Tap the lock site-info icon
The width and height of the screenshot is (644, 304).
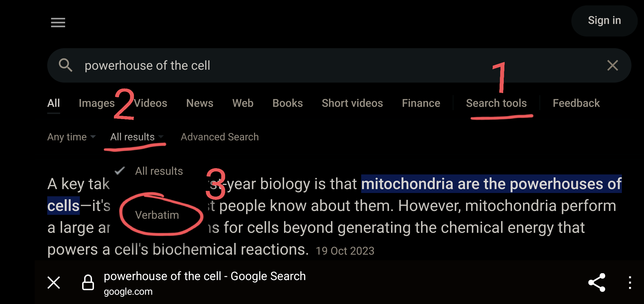88,282
